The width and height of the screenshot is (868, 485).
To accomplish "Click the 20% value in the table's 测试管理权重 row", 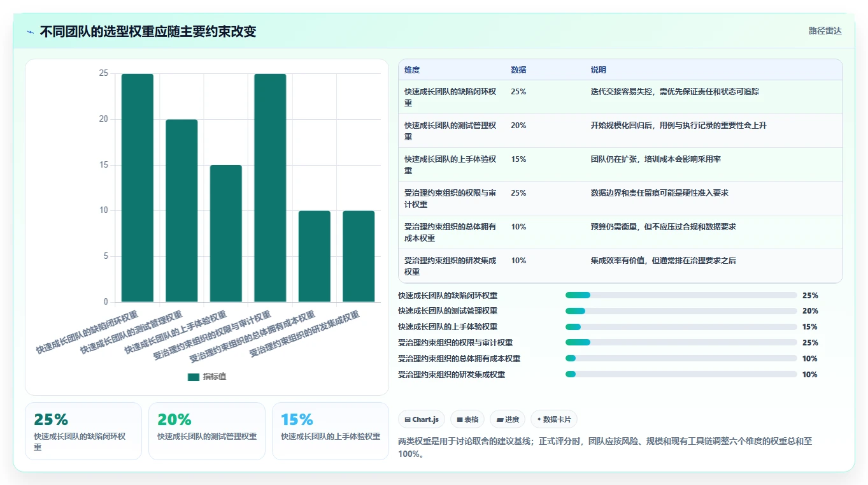I will [x=518, y=126].
